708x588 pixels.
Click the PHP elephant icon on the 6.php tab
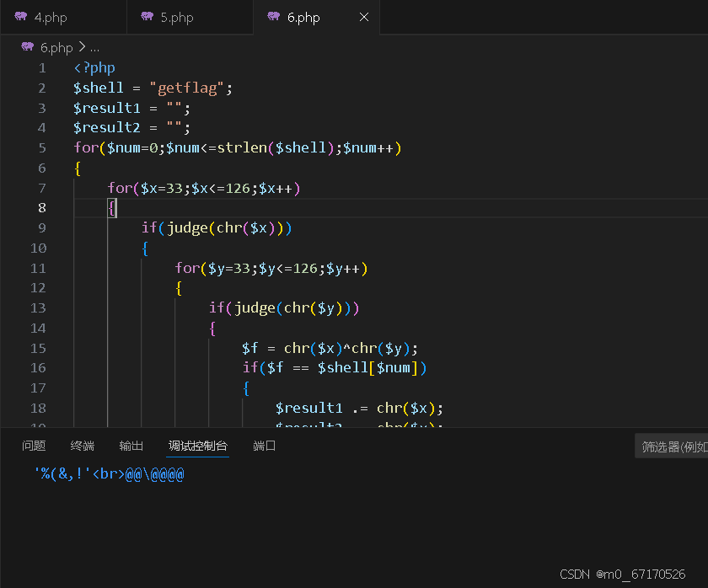point(275,16)
